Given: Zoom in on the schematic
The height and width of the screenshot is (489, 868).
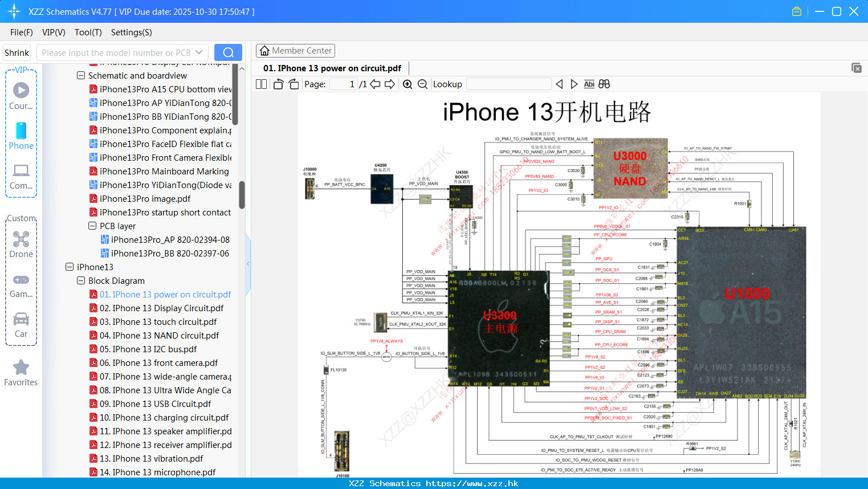Looking at the screenshot, I should click(407, 84).
